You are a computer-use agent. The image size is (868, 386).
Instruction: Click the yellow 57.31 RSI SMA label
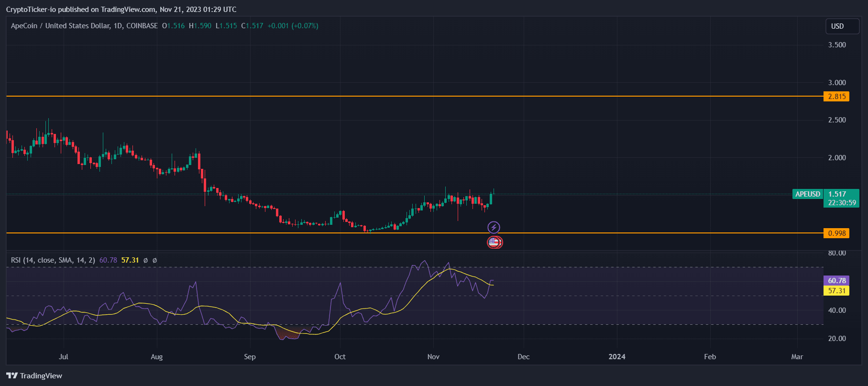click(836, 291)
